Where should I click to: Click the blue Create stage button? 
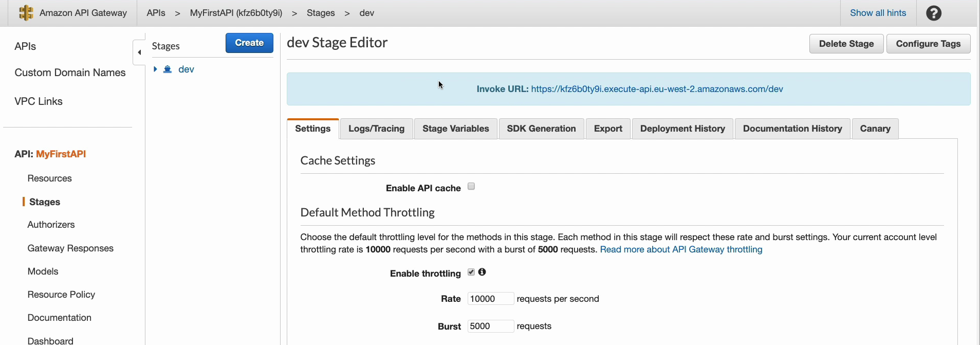pos(249,43)
